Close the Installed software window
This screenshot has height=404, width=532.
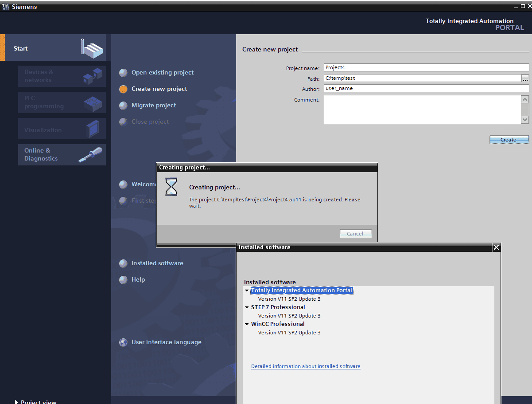pyautogui.click(x=496, y=247)
